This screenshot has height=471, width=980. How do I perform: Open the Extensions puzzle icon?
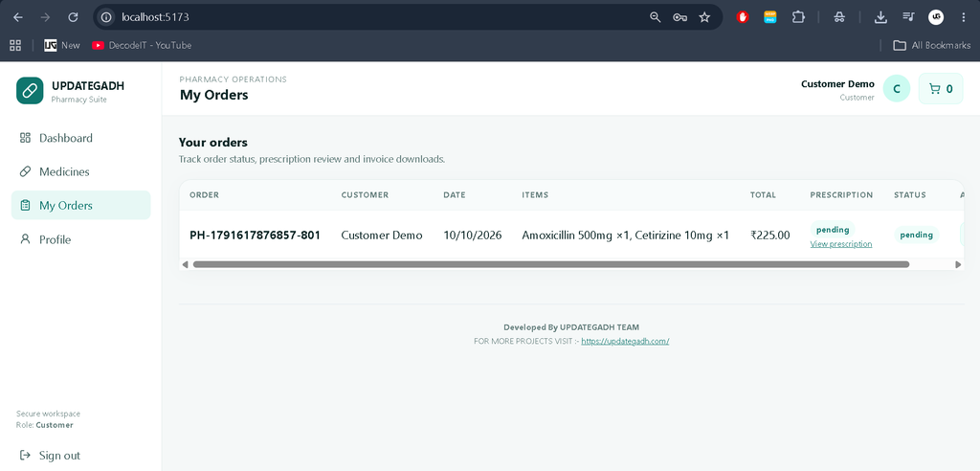pos(798,17)
